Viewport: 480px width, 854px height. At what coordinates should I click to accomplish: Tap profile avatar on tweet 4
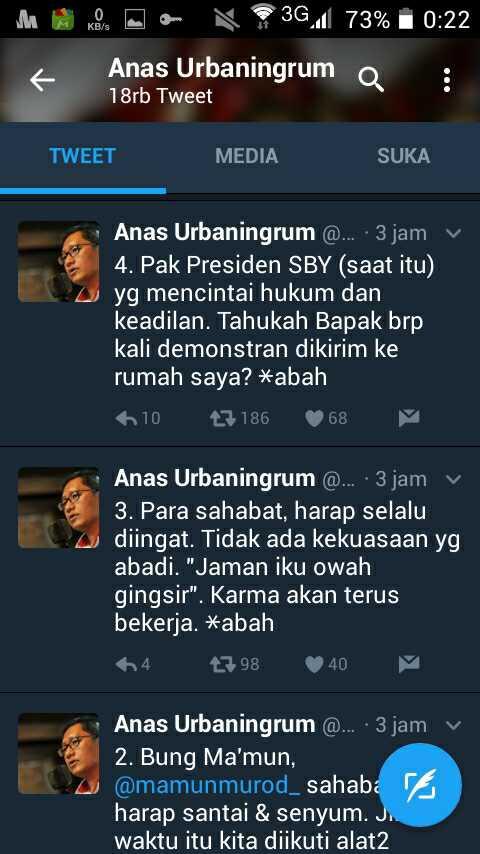(x=59, y=261)
